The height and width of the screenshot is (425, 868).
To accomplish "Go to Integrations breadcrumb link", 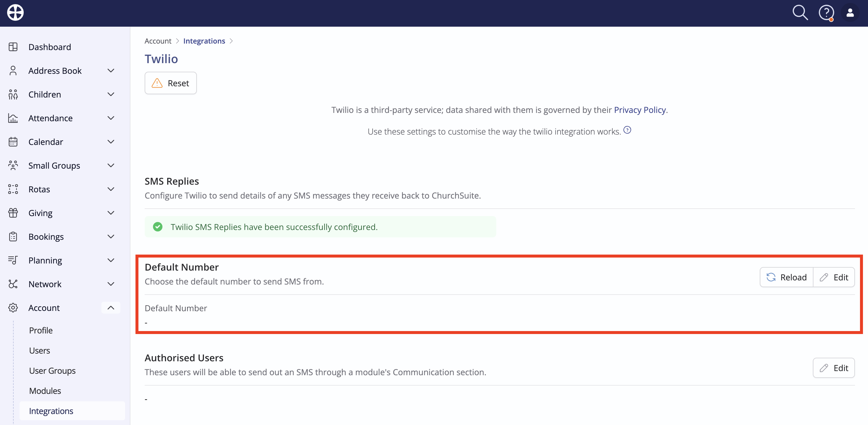I will pos(204,41).
